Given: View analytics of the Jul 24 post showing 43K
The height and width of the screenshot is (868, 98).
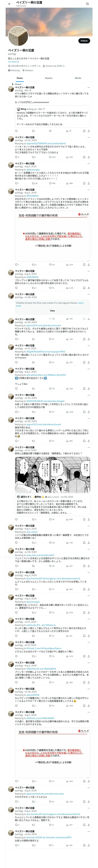Looking at the screenshot, I should pyautogui.click(x=69, y=157).
